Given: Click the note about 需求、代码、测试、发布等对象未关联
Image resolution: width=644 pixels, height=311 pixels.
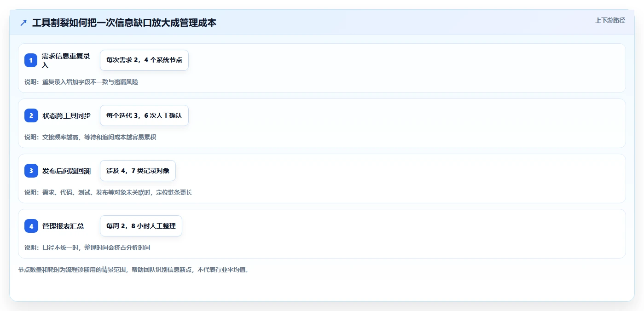Looking at the screenshot, I should [x=108, y=192].
